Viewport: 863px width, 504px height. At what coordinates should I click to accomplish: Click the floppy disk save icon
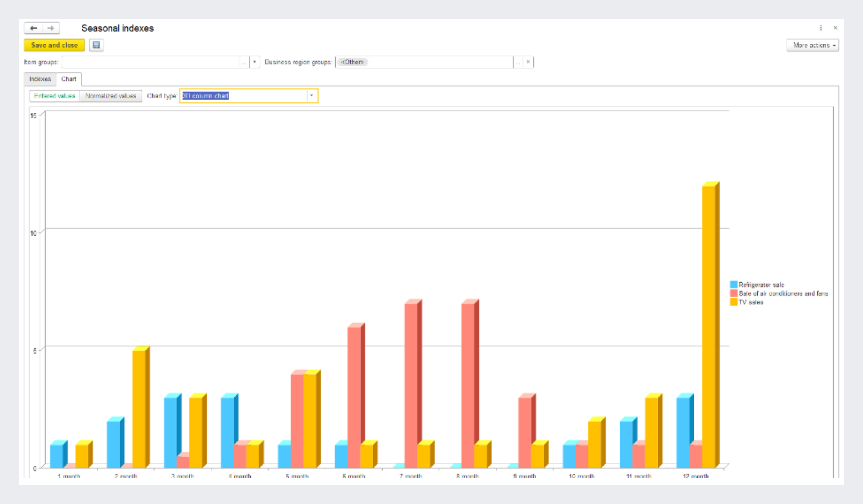96,45
